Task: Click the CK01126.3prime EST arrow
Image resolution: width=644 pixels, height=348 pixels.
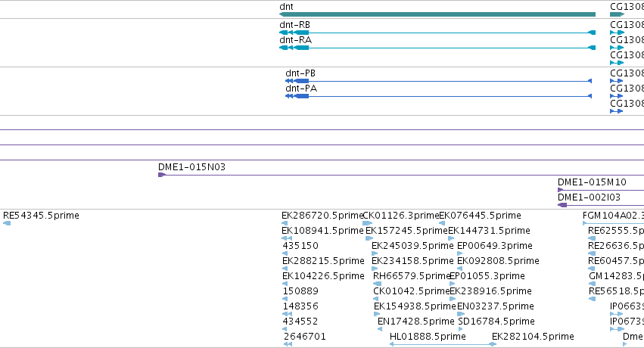Action: point(367,223)
